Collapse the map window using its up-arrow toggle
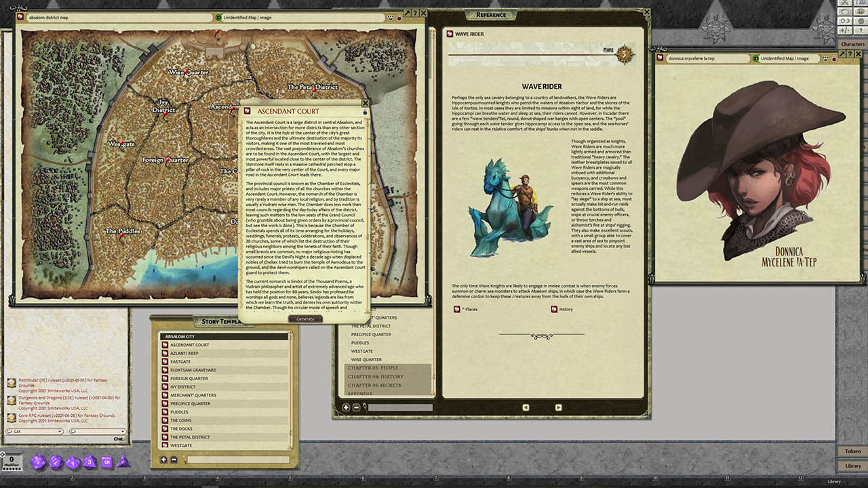868x488 pixels. pos(407,13)
